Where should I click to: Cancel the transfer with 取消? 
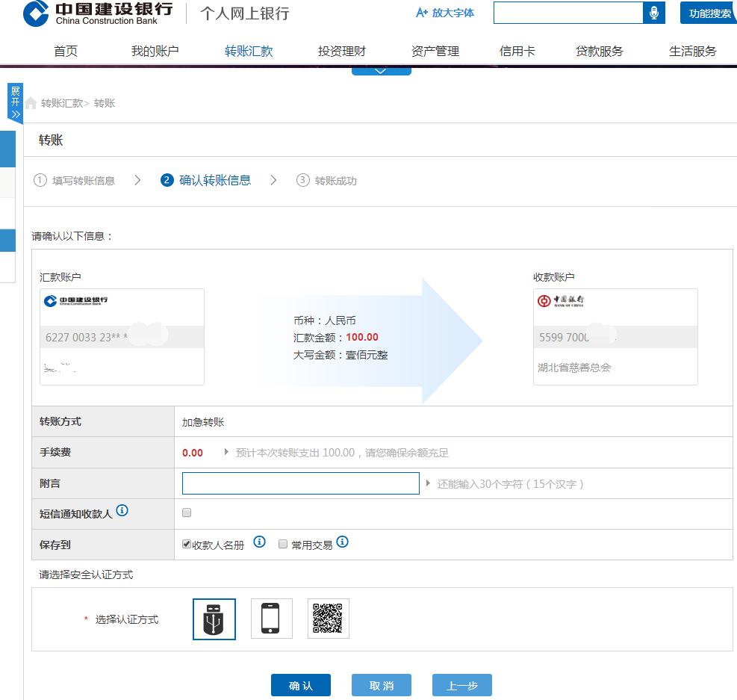[381, 684]
